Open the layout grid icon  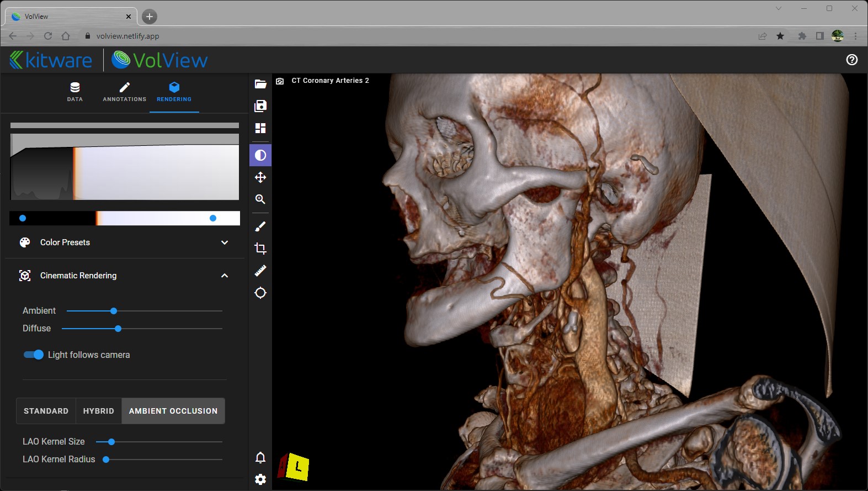tap(260, 128)
